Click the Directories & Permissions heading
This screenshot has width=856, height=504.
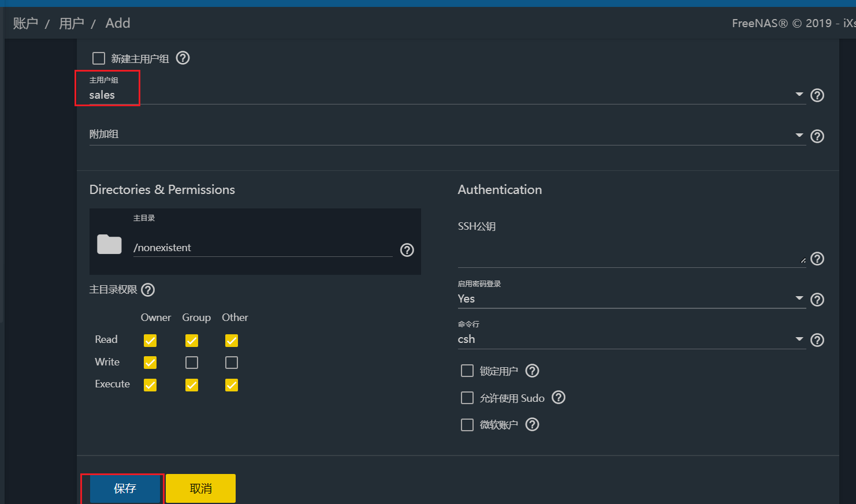point(162,189)
